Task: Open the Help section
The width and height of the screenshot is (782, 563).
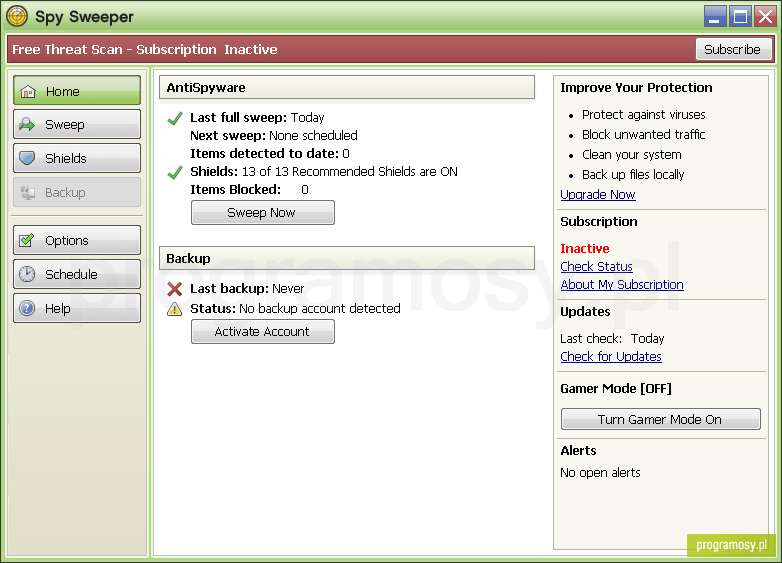Action: [x=77, y=308]
